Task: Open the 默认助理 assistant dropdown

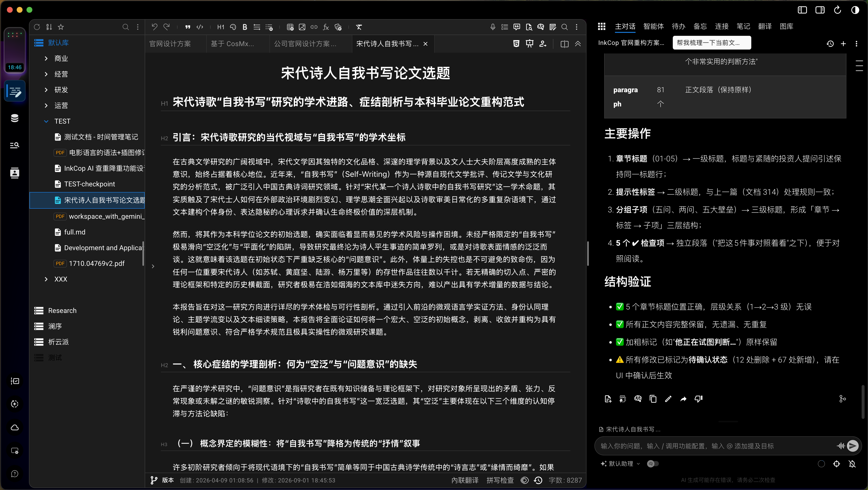Action: [620, 464]
